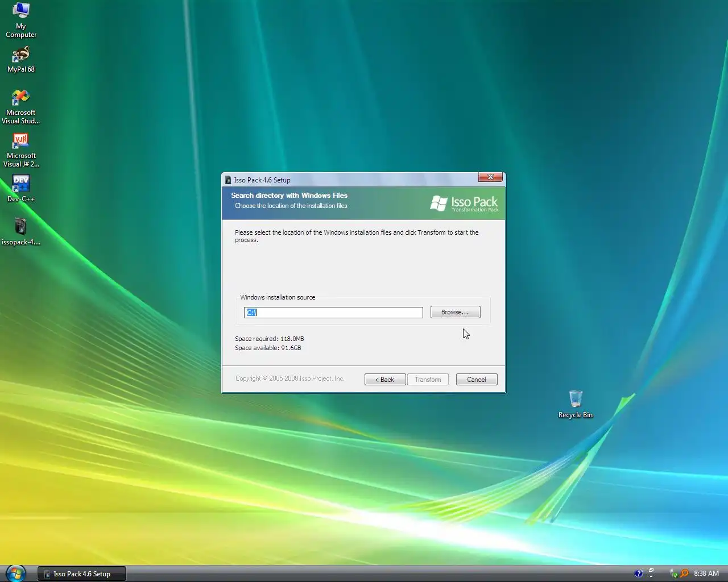Viewport: 728px width, 582px height.
Task: Click the blue help tray icon
Action: click(639, 573)
